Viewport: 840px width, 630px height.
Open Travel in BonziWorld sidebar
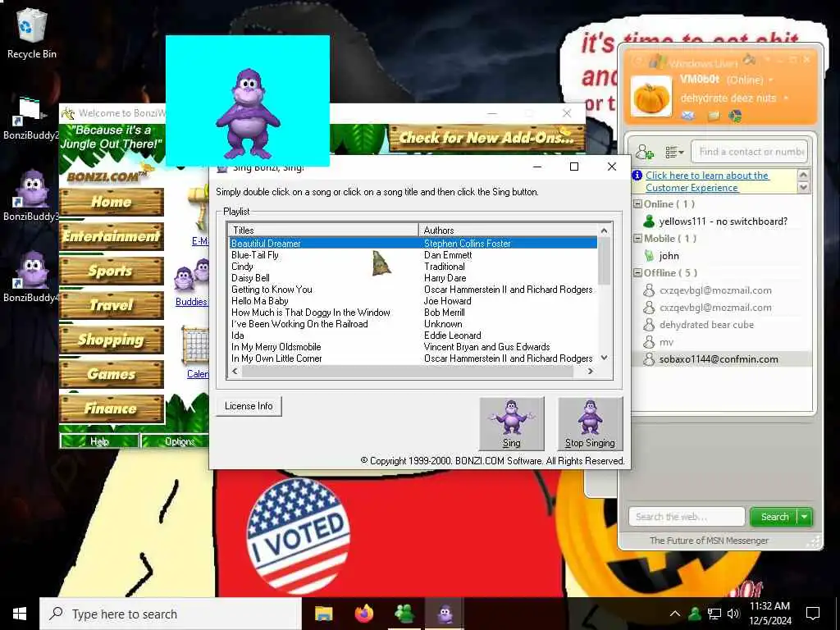pyautogui.click(x=112, y=305)
